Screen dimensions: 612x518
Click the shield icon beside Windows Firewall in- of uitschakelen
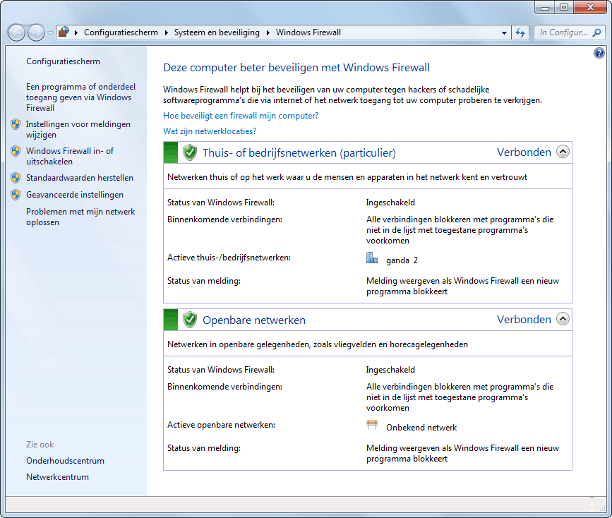[x=16, y=151]
